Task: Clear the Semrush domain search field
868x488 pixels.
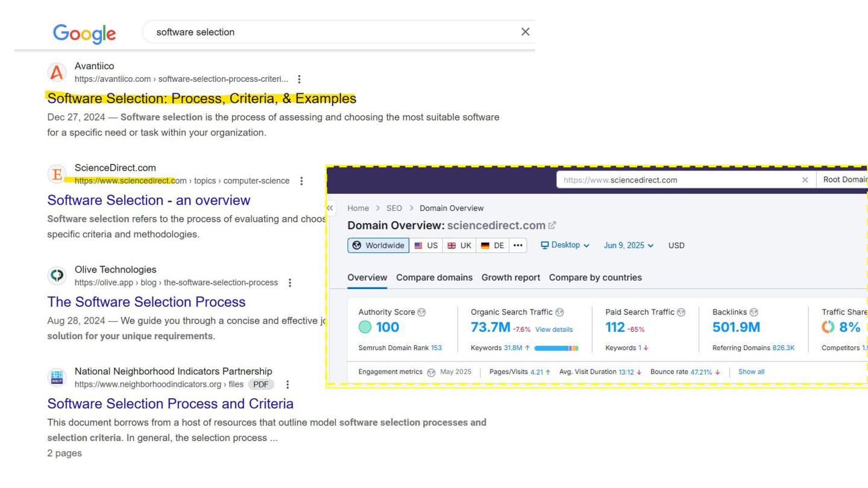Action: pyautogui.click(x=805, y=180)
